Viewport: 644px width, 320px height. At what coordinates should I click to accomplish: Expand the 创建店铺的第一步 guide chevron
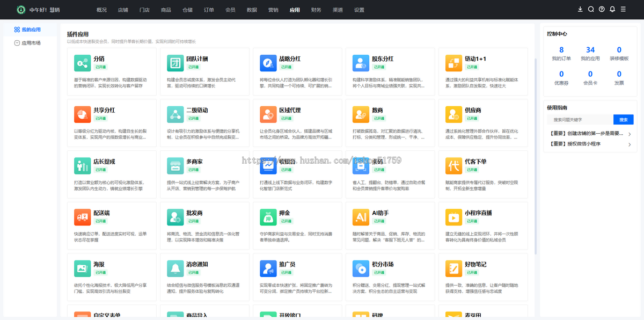click(x=630, y=134)
